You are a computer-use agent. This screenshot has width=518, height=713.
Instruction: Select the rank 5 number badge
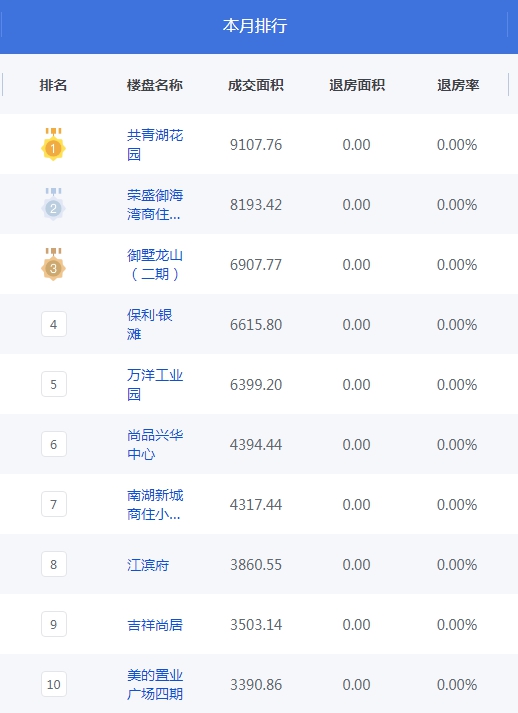[54, 384]
